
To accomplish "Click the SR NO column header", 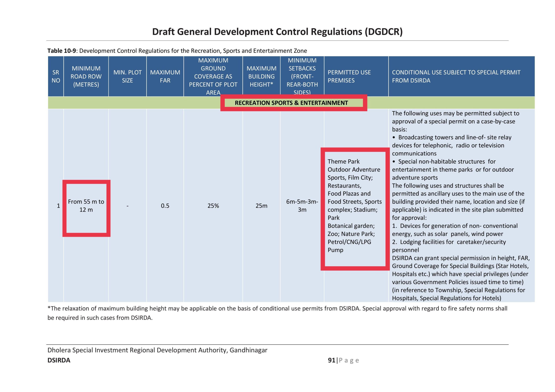I will pos(56,76).
